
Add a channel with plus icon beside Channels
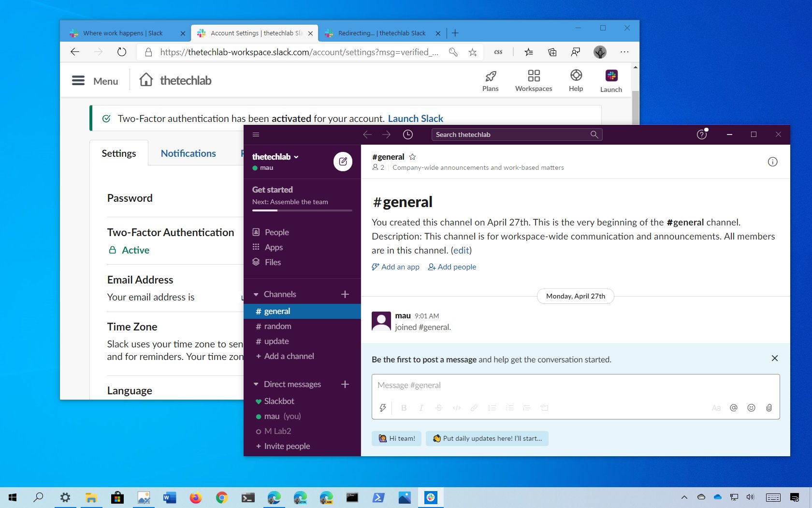coord(345,294)
